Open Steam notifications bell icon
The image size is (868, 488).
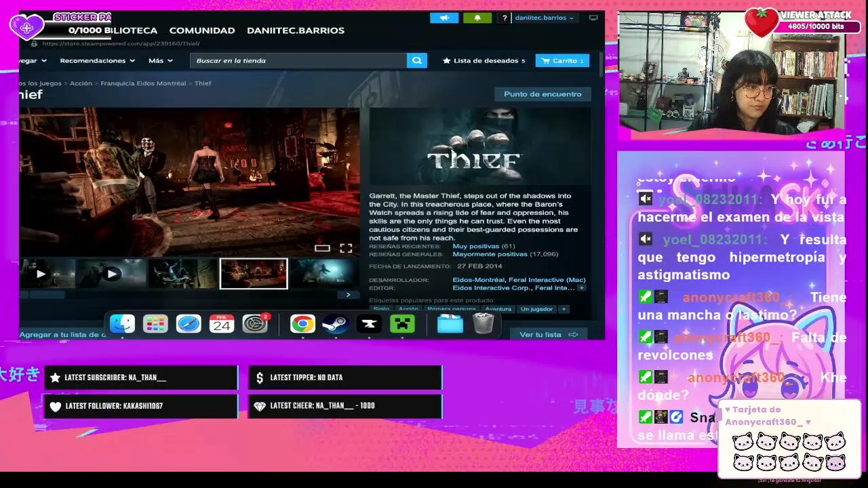pos(477,18)
